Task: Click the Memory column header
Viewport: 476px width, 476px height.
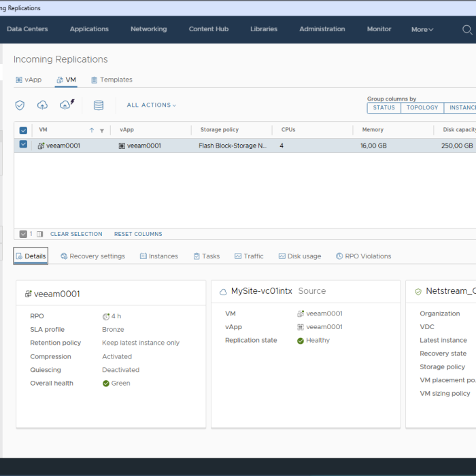Action: tap(373, 130)
